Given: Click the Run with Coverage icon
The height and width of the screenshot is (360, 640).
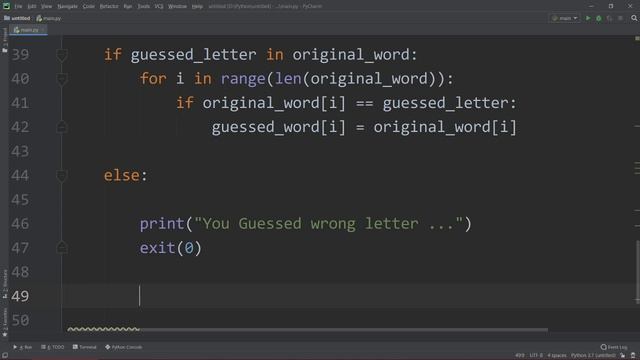Looking at the screenshot, I should coord(609,18).
